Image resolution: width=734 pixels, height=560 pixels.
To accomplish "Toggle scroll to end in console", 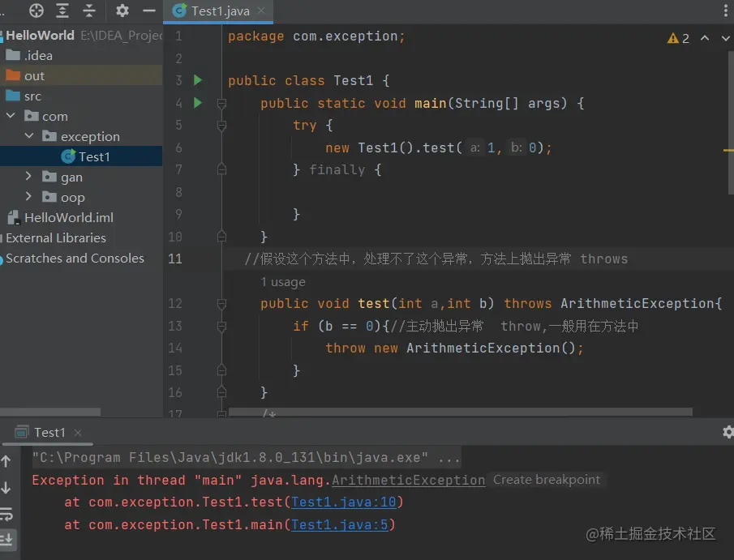I will pos(6,540).
